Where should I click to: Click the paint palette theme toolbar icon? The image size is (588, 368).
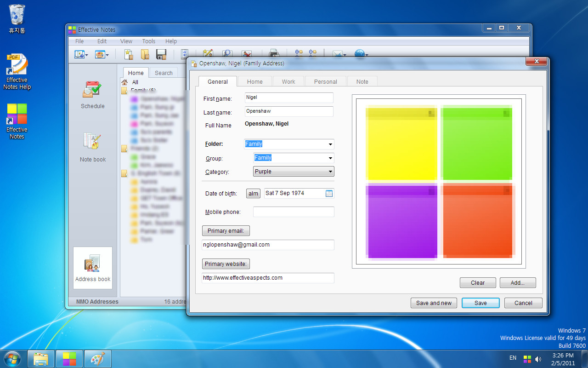pyautogui.click(x=100, y=54)
